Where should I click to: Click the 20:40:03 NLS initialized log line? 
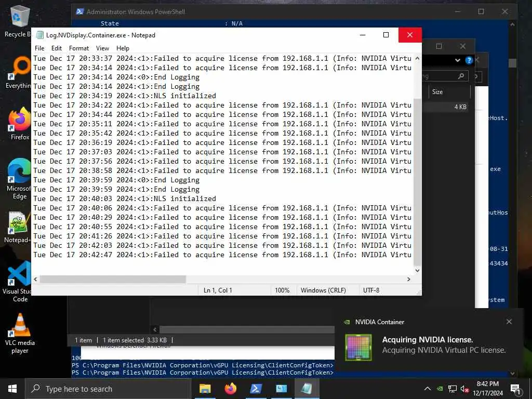pos(125,198)
